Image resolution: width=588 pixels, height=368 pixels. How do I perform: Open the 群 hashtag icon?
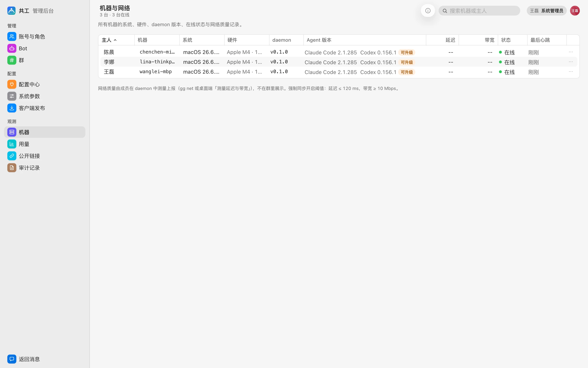pos(12,60)
